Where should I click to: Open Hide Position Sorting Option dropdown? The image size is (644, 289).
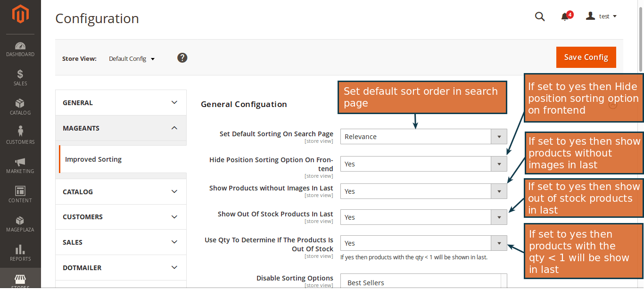click(x=498, y=164)
